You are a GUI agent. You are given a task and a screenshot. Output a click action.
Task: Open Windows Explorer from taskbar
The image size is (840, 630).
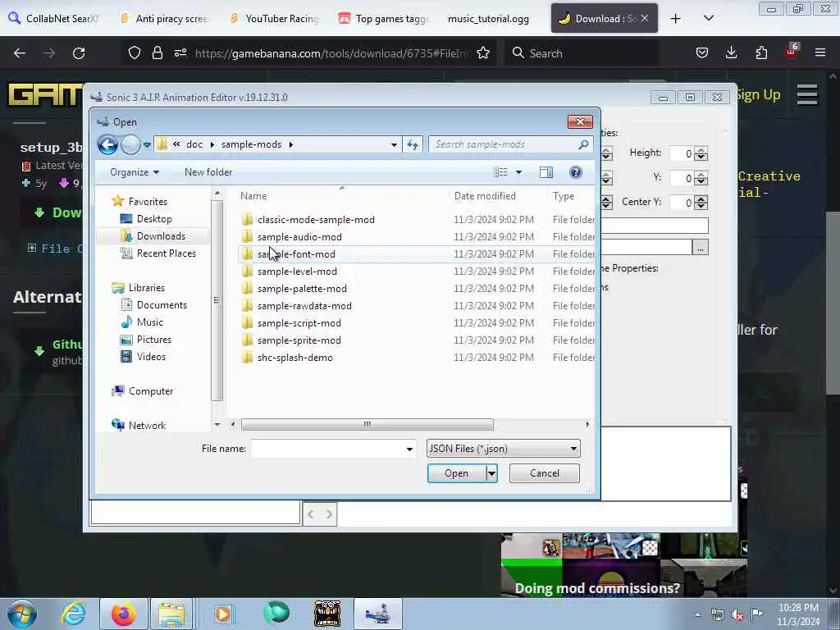171,614
